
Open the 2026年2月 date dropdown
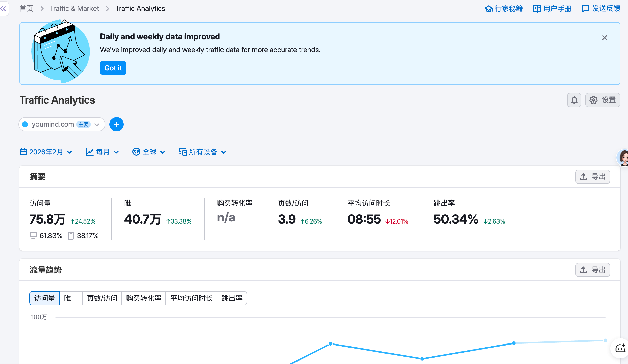tap(46, 152)
